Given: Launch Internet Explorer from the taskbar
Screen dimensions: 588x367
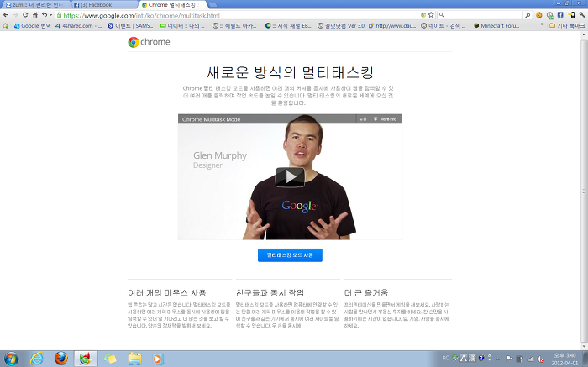Looking at the screenshot, I should pyautogui.click(x=36, y=359).
